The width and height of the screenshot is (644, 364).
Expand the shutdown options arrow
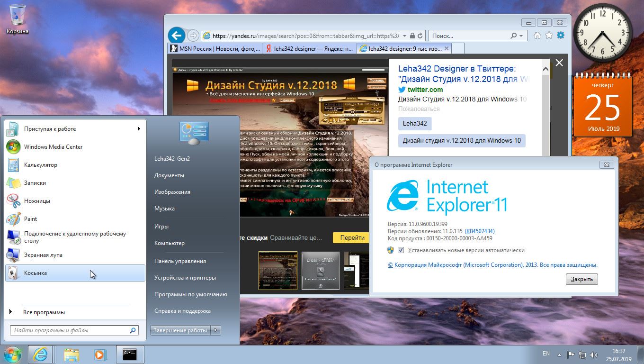pyautogui.click(x=215, y=330)
